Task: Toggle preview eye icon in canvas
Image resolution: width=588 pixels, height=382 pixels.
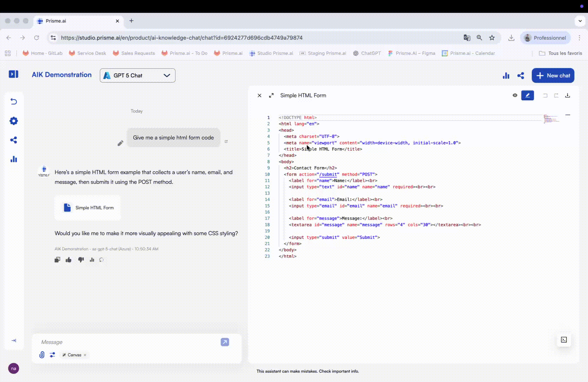Action: 515,95
